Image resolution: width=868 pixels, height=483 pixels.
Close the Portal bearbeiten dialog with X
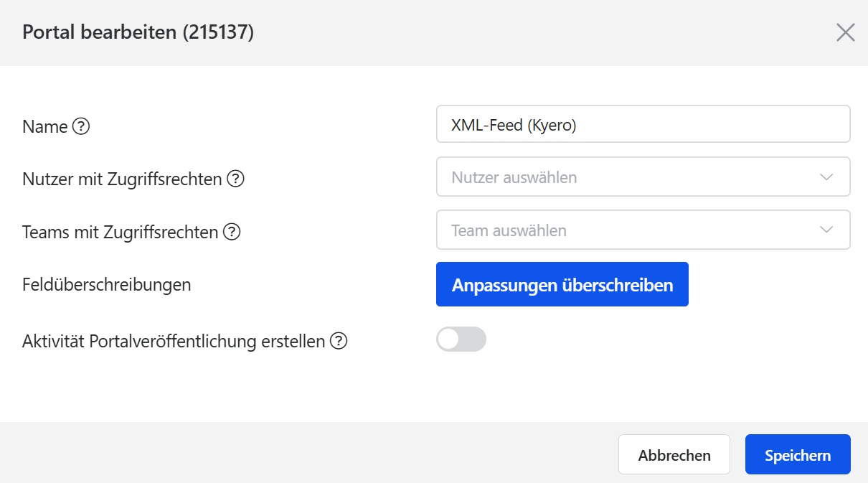[846, 32]
